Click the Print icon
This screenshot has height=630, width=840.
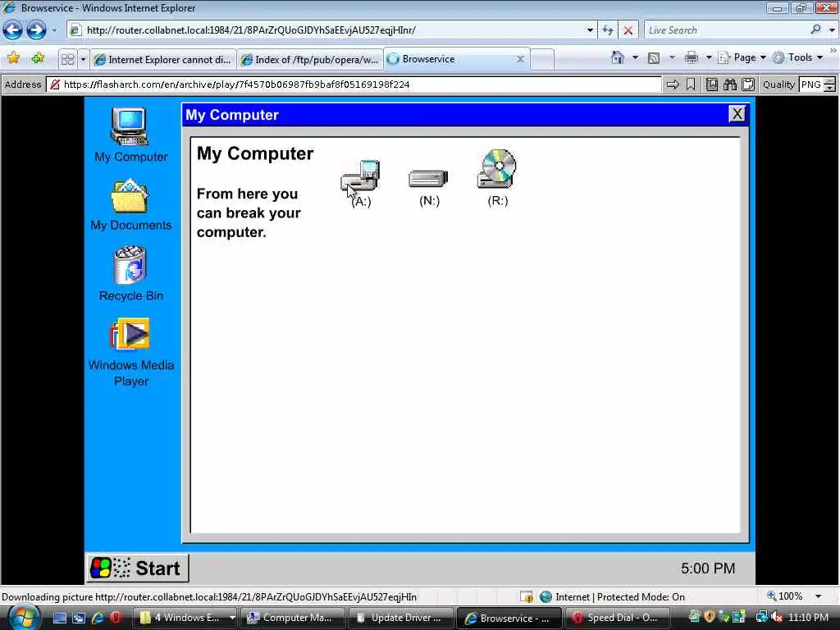pos(691,57)
